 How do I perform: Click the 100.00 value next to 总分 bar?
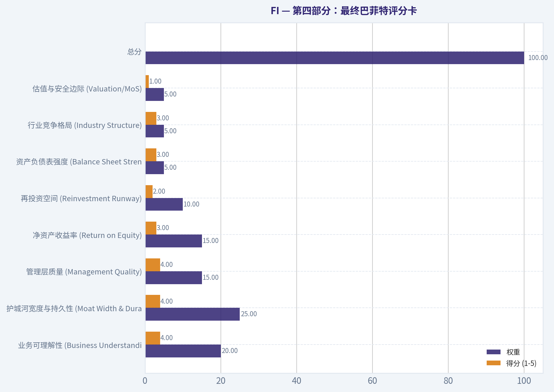click(538, 58)
